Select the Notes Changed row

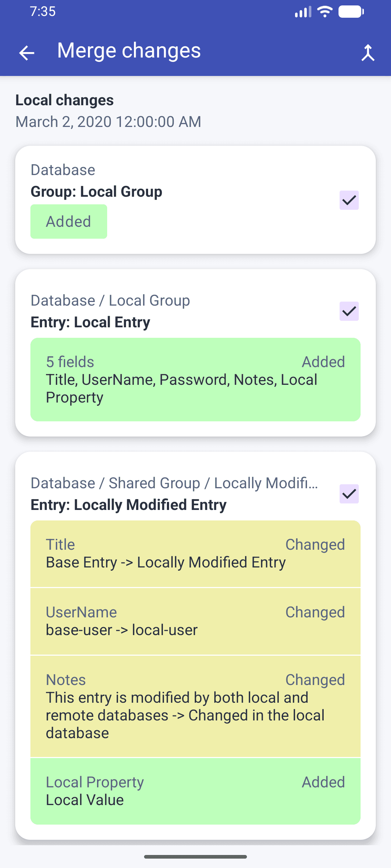(x=195, y=706)
